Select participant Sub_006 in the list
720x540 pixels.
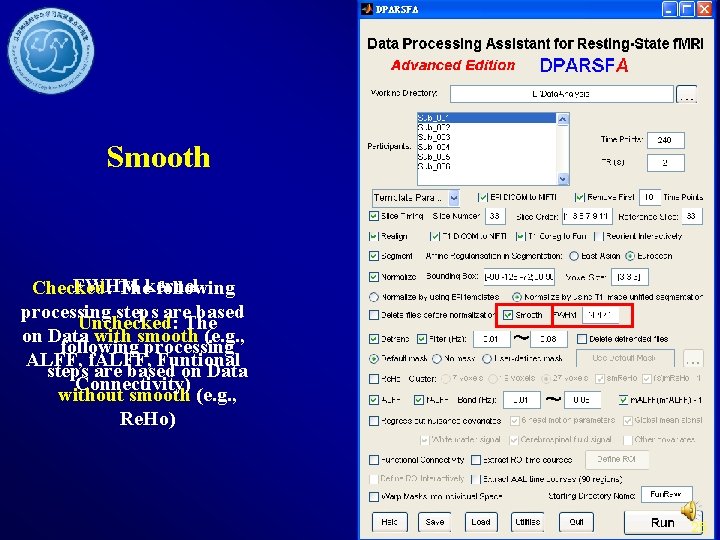[x=486, y=166]
